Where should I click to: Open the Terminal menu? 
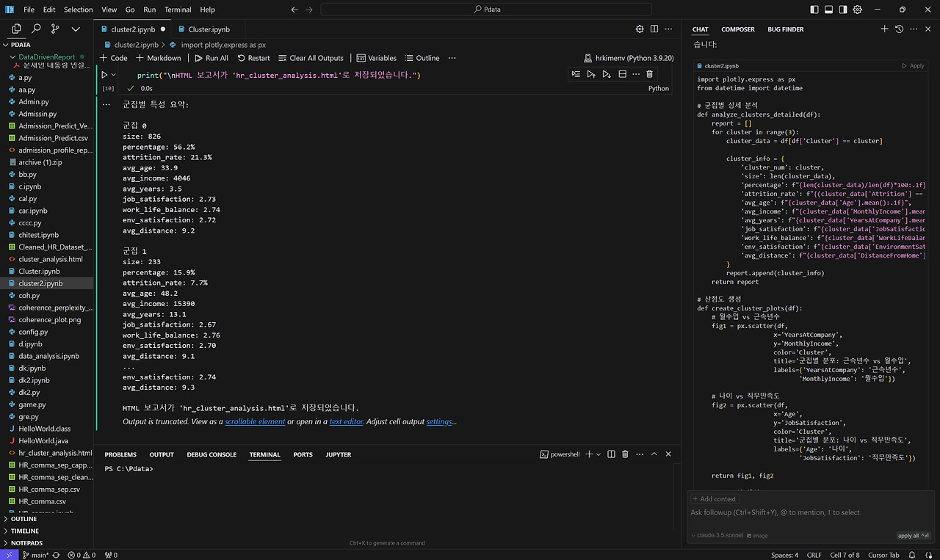pyautogui.click(x=178, y=10)
